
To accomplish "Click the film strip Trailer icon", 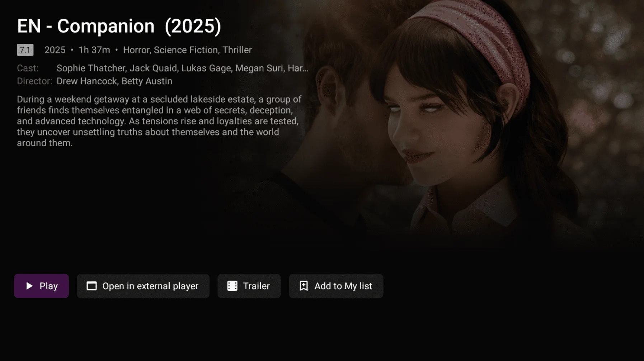I will click(232, 286).
